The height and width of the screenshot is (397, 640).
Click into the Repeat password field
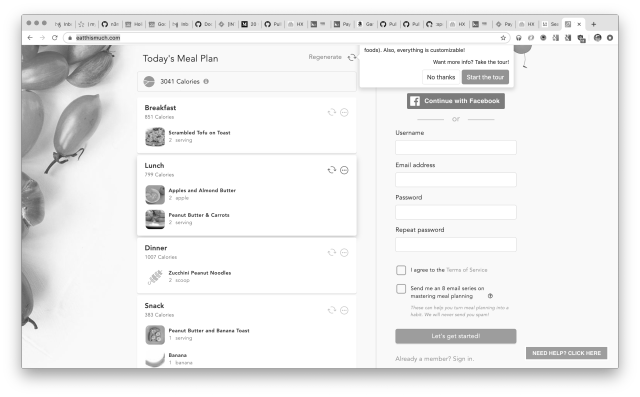click(456, 244)
